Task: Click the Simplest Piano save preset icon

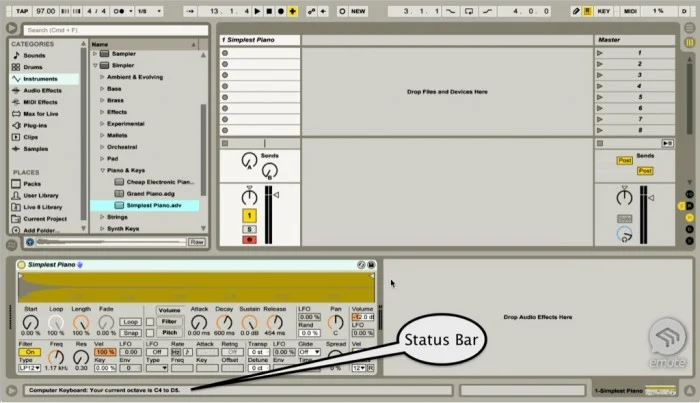Action: point(371,265)
